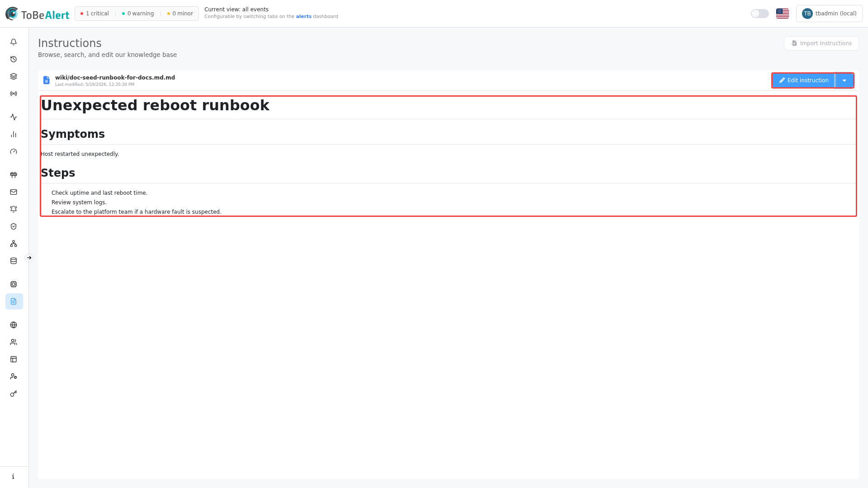Open the activity pulse sidebar icon
Screen dimensions: 868x488
(14, 117)
